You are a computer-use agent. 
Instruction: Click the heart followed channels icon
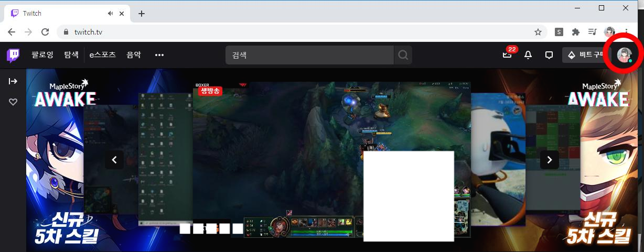coord(13,102)
